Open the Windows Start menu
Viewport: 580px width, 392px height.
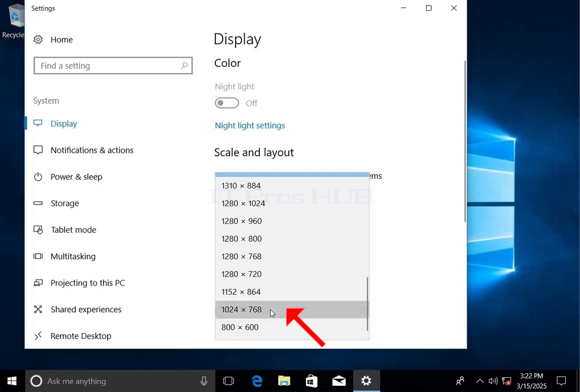12,381
